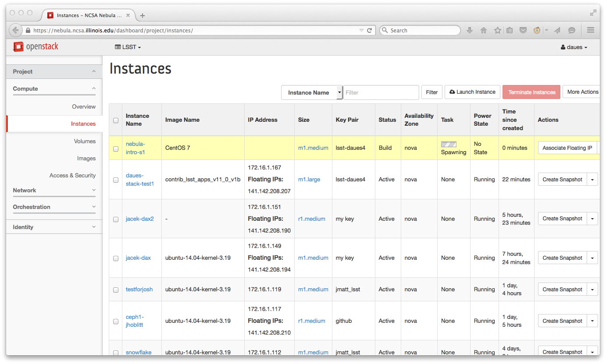Image resolution: width=606 pixels, height=364 pixels.
Task: Go to browser home page icon
Action: (x=484, y=30)
